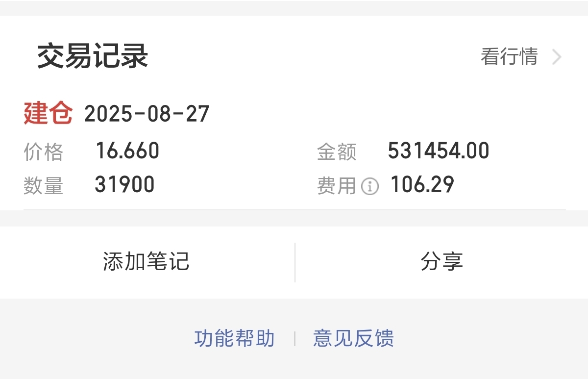Select the date 2025-08-27

click(147, 114)
